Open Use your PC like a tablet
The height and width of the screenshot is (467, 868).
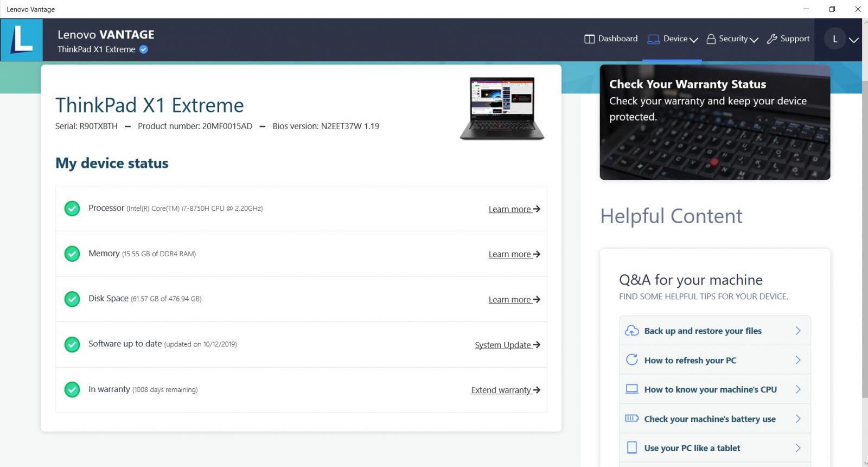click(715, 448)
